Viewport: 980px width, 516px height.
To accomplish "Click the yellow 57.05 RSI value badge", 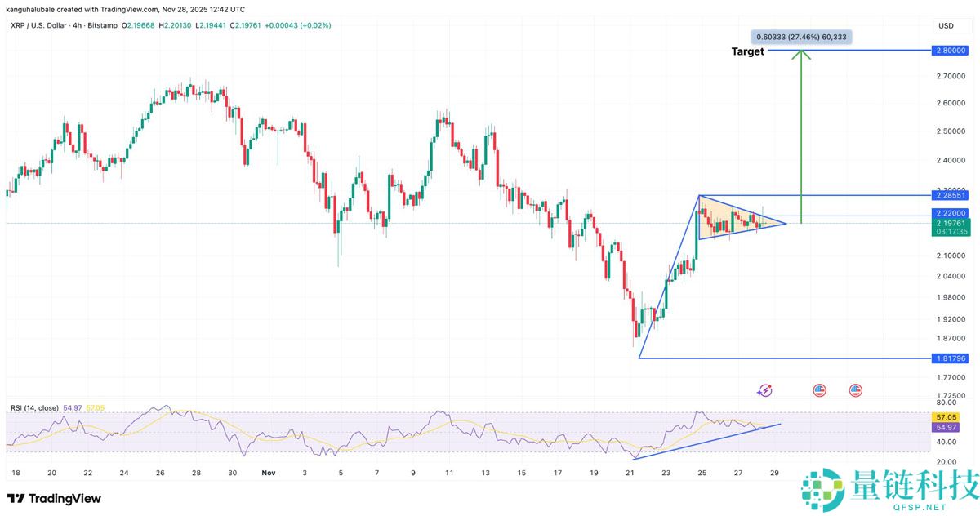I will tap(945, 416).
